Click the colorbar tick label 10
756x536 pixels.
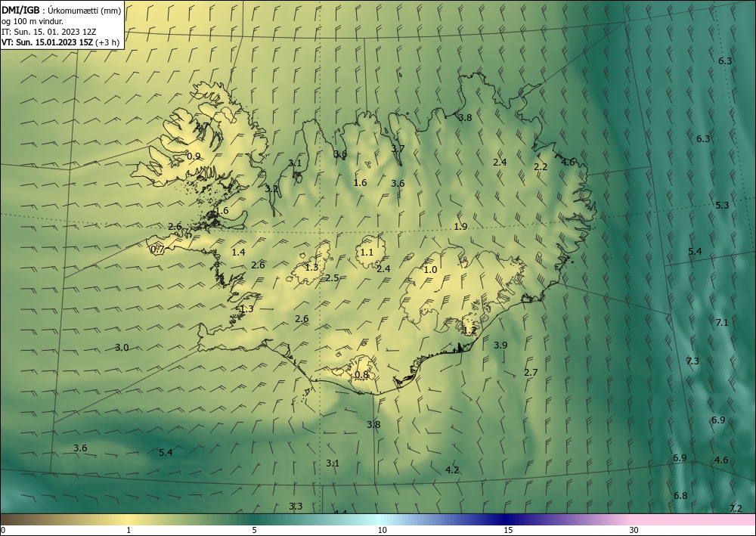[383, 531]
